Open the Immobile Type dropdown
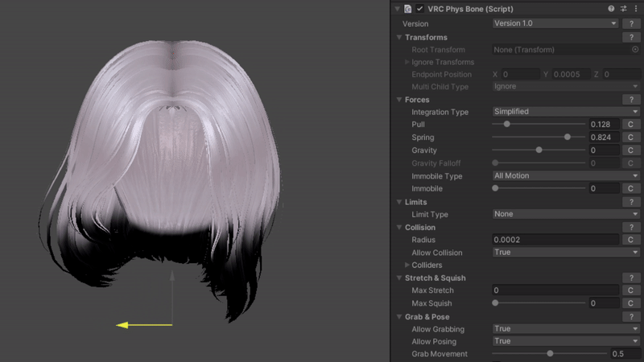 click(x=566, y=175)
